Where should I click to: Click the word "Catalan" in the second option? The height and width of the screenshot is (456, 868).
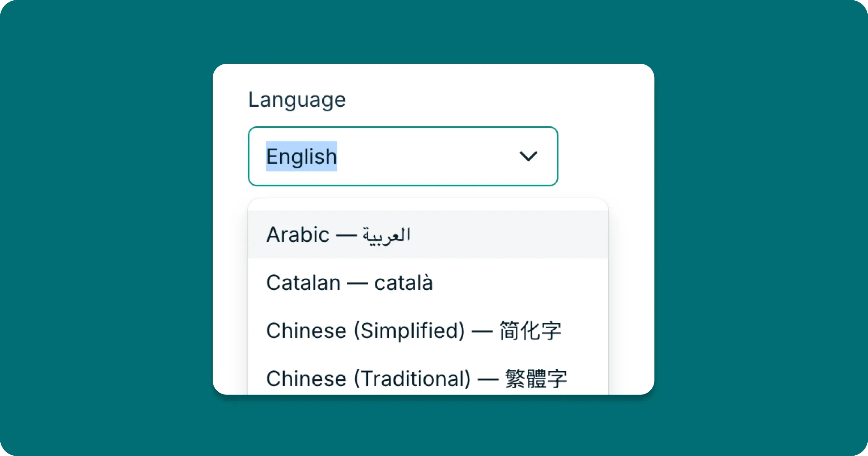(303, 283)
